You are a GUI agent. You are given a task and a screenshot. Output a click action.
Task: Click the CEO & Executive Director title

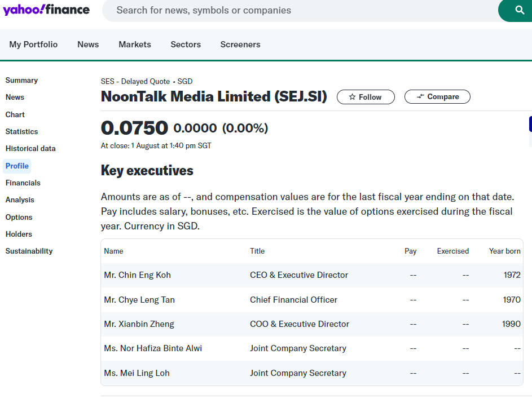coord(299,275)
